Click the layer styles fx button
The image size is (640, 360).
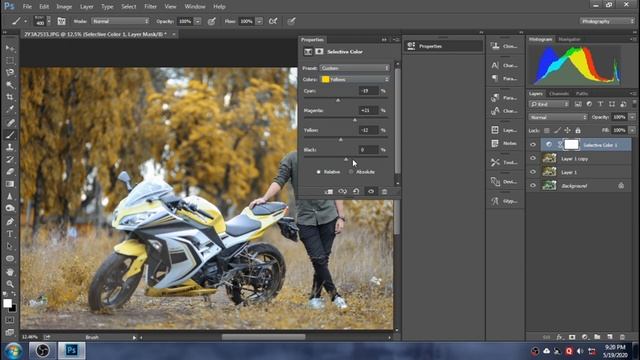point(560,337)
